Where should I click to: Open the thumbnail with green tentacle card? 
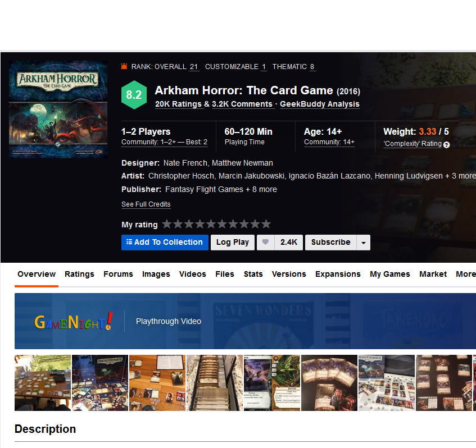272,383
